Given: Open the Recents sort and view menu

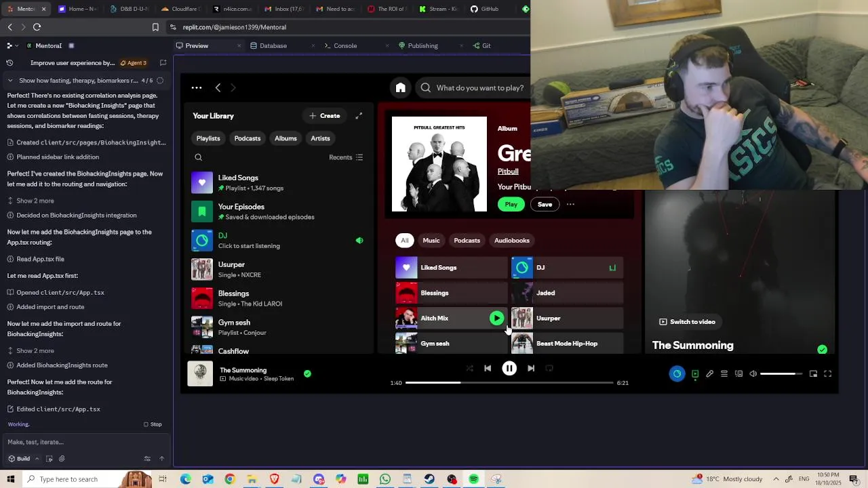Looking at the screenshot, I should click(346, 157).
